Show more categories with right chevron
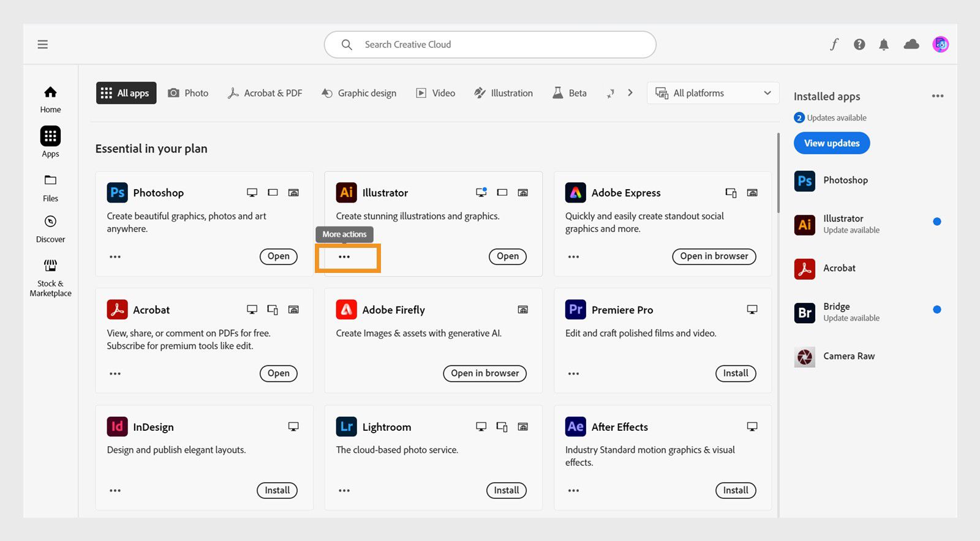This screenshot has width=980, height=541. tap(630, 93)
